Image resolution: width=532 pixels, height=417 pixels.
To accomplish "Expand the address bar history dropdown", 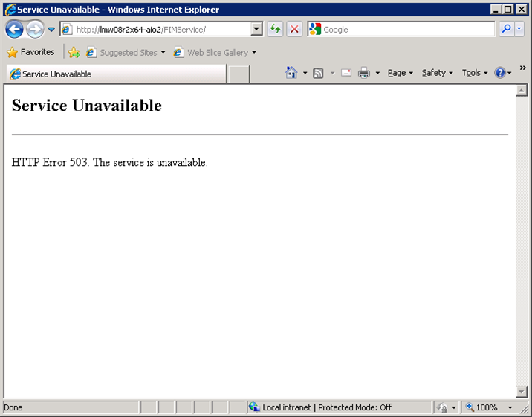I will pyautogui.click(x=256, y=30).
